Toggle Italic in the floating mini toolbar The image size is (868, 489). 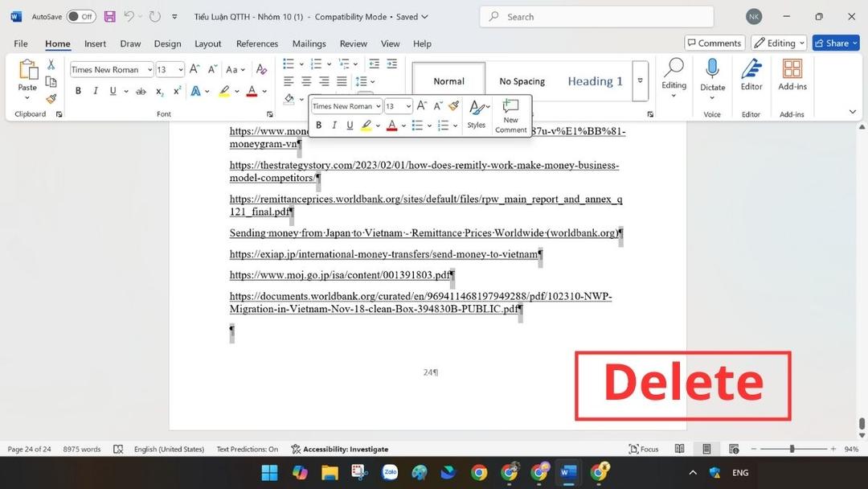[334, 125]
